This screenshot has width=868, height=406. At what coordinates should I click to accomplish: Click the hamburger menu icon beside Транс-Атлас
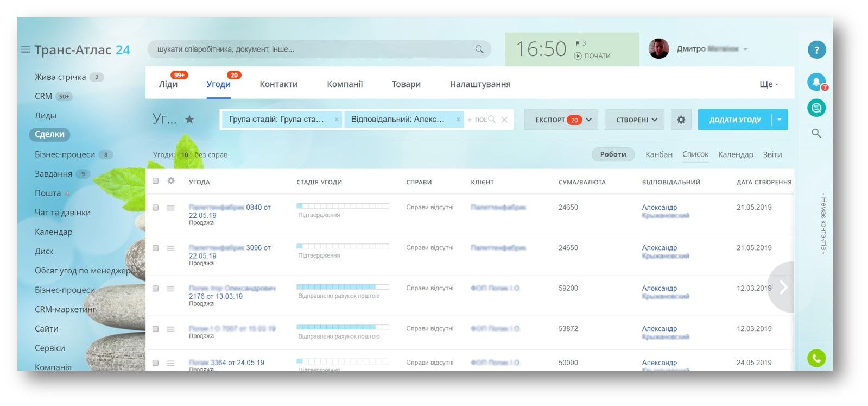pos(25,49)
